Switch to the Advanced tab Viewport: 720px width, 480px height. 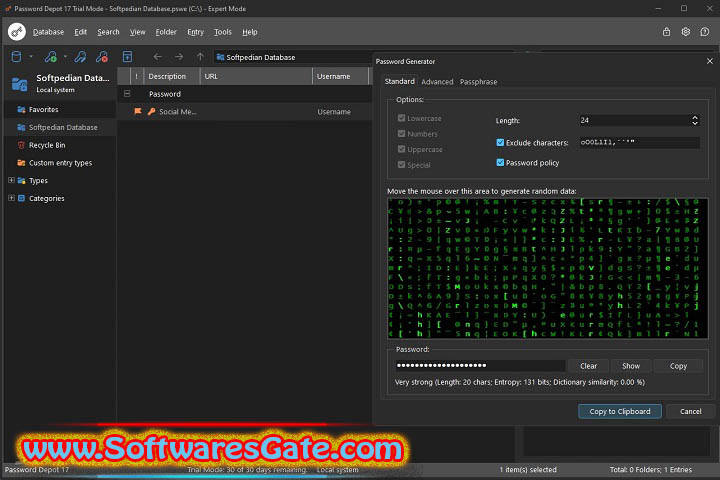(437, 82)
